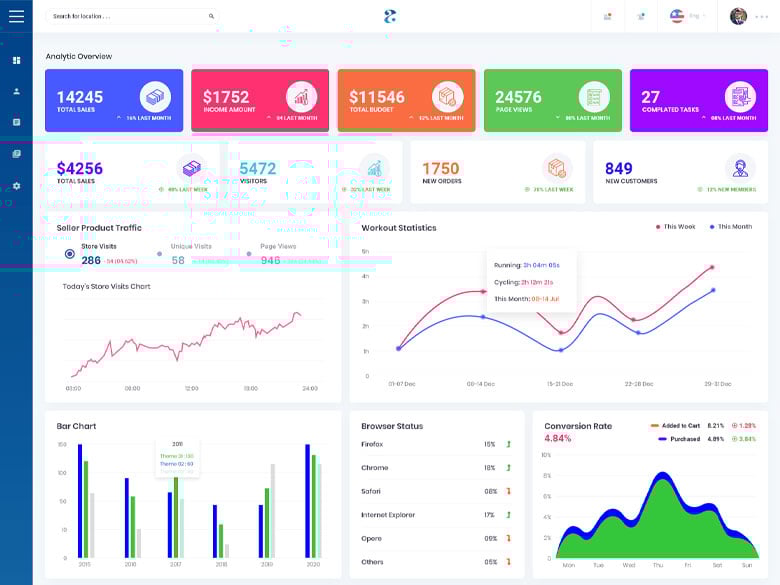
Task: Toggle This Week legend on Workout Statistics
Action: coord(675,227)
